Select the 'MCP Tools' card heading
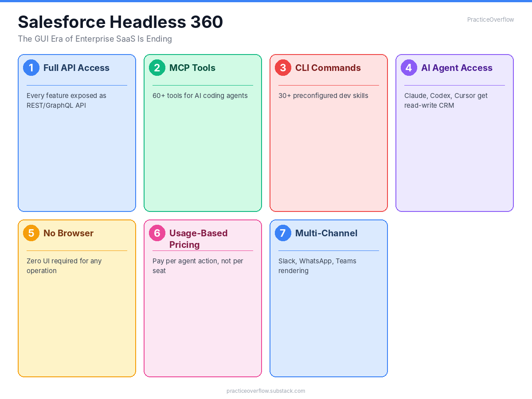The image size is (532, 399). point(192,68)
